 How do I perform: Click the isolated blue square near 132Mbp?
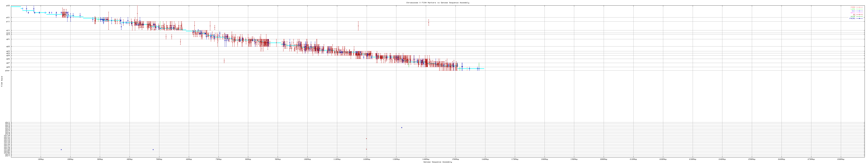pos(402,128)
